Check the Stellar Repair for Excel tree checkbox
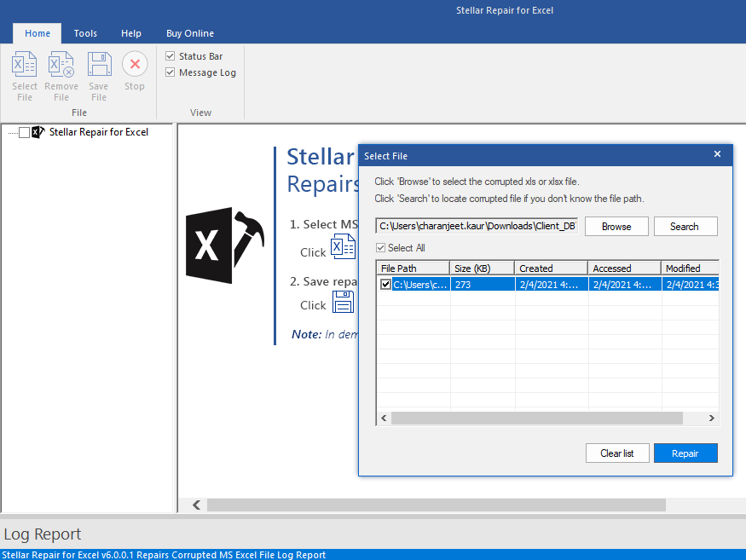The width and height of the screenshot is (746, 560). 24,132
